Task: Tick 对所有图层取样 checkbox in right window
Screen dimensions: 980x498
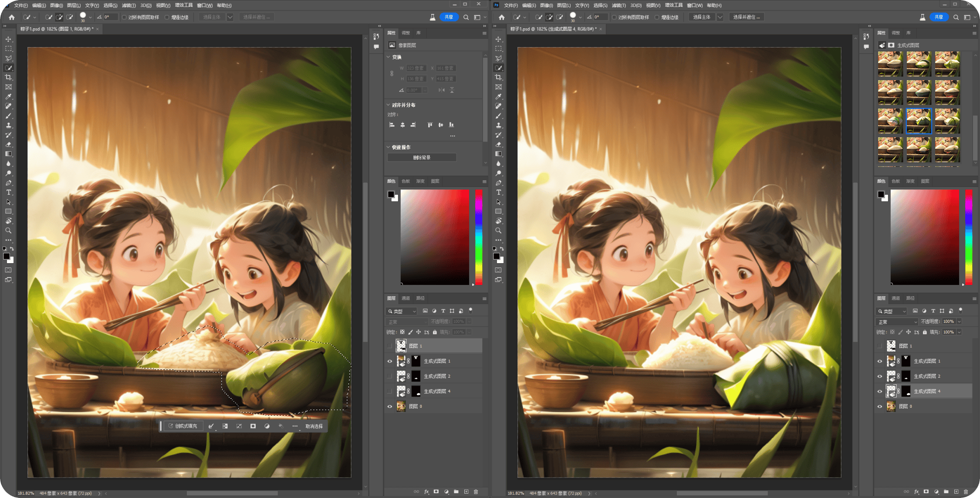Action: click(614, 17)
